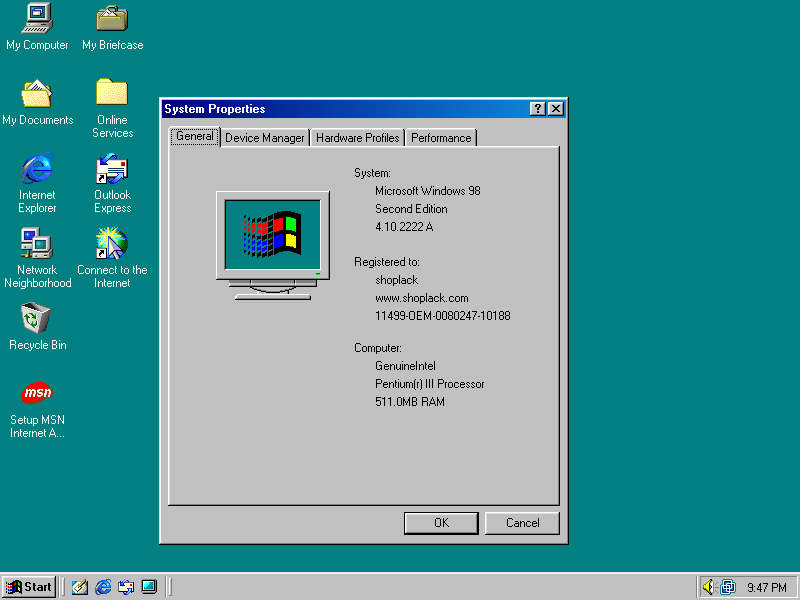Select the Online Services folder icon

coord(112,108)
